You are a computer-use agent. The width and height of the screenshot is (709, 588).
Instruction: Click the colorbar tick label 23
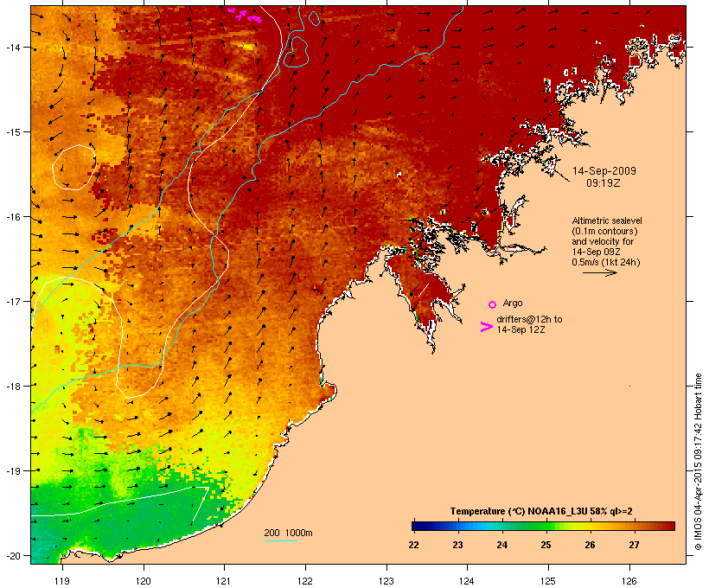coord(457,545)
